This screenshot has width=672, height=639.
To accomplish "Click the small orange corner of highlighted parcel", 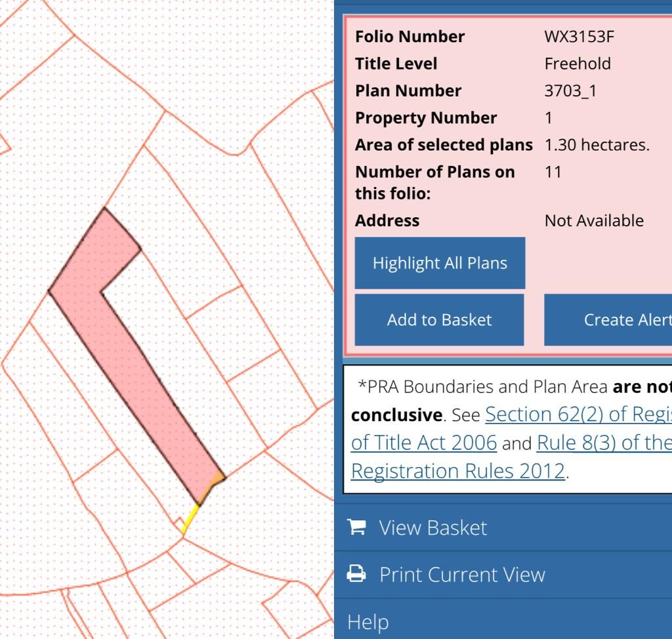I will coord(216,479).
